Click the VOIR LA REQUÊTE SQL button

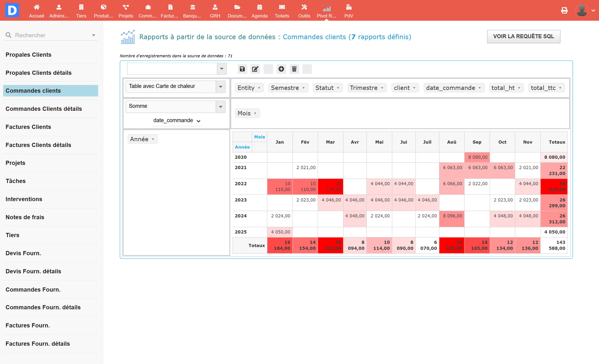point(523,36)
